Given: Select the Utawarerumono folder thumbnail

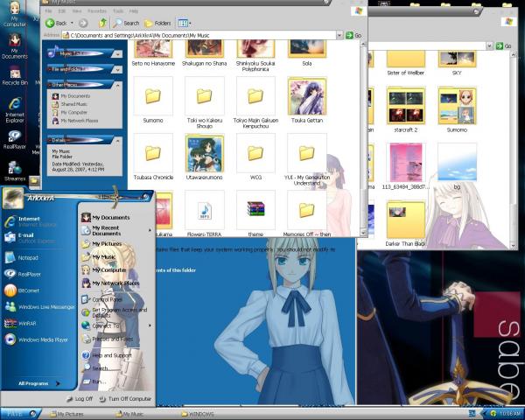Looking at the screenshot, I should pyautogui.click(x=204, y=153).
